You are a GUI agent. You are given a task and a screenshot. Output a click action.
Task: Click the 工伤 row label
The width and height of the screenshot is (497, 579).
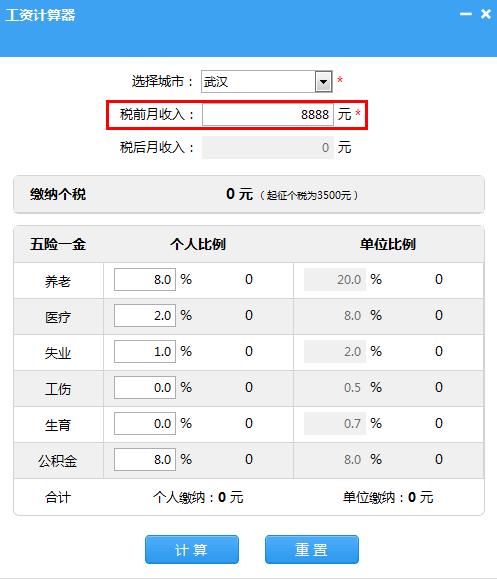coord(58,389)
